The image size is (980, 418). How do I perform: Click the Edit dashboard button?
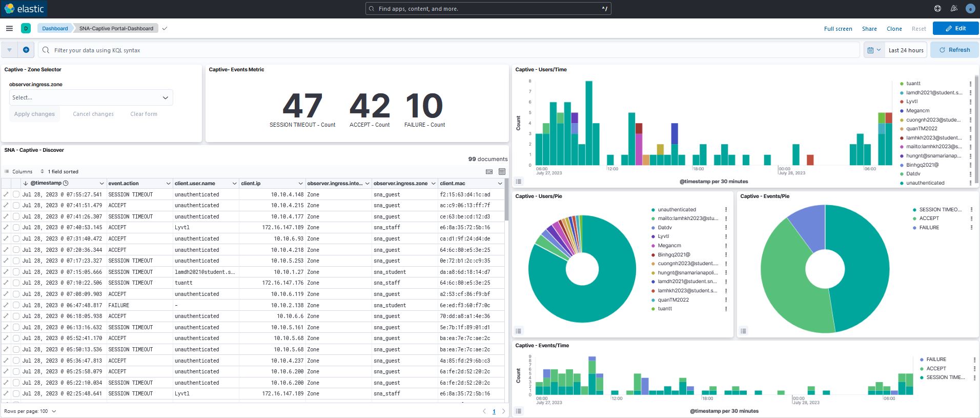[x=955, y=28]
